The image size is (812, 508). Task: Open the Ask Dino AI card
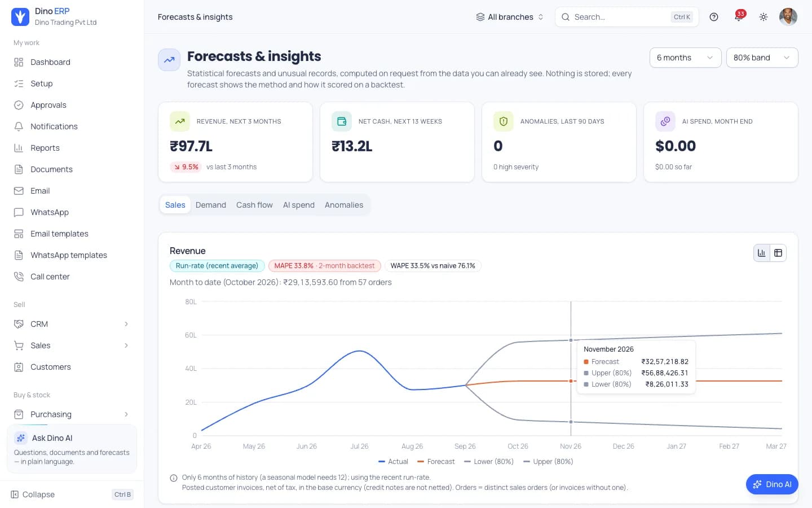(x=72, y=449)
